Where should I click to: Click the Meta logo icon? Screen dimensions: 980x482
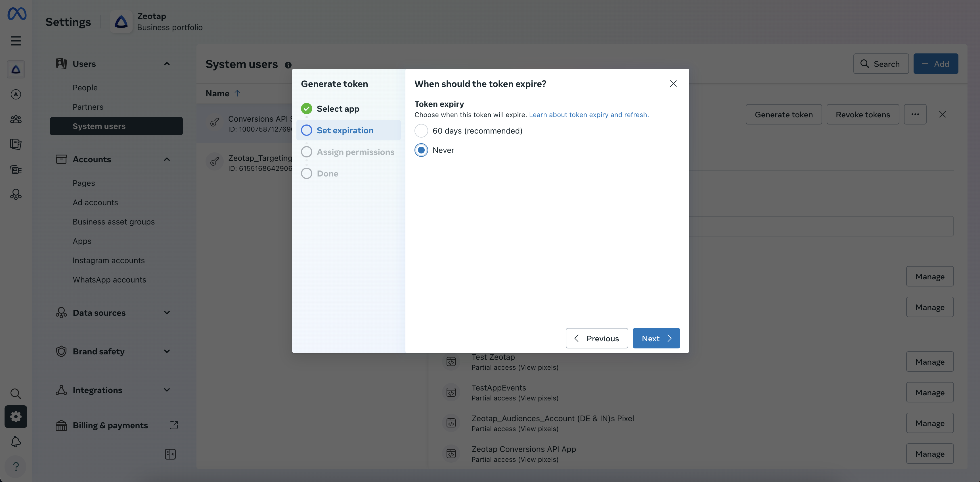(x=17, y=14)
